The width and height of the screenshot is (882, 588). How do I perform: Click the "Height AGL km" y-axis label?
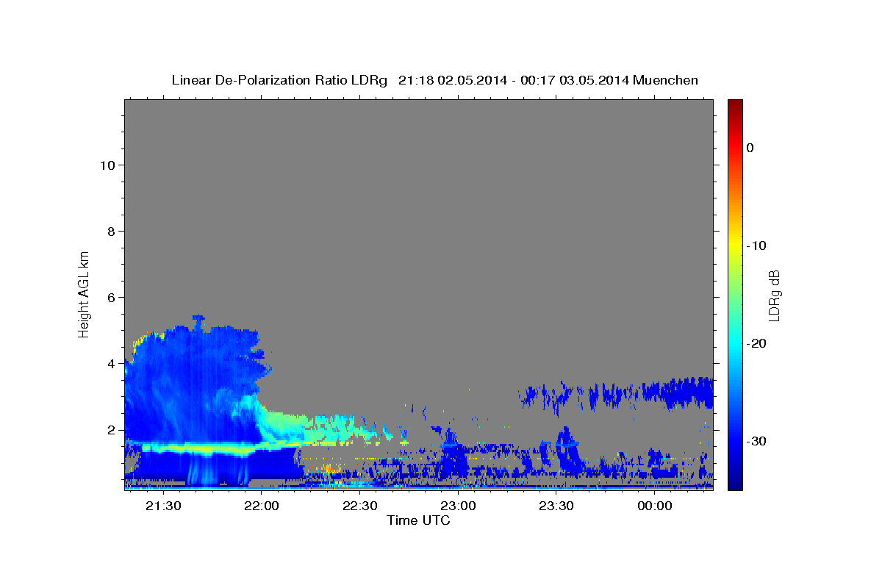coord(85,293)
